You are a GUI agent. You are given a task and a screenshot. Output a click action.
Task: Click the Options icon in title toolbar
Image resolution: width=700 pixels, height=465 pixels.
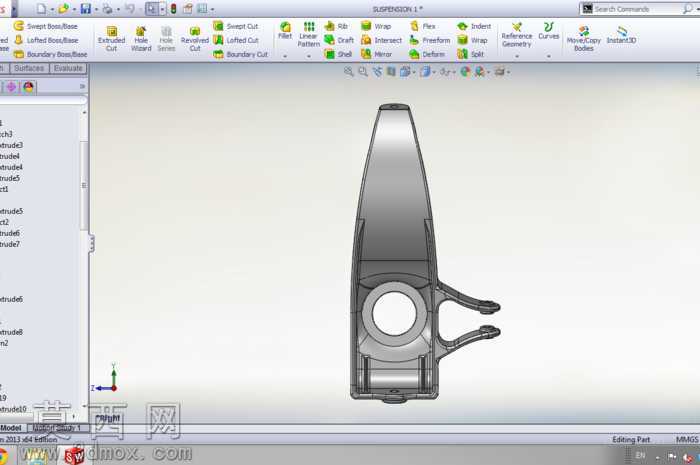click(x=202, y=8)
